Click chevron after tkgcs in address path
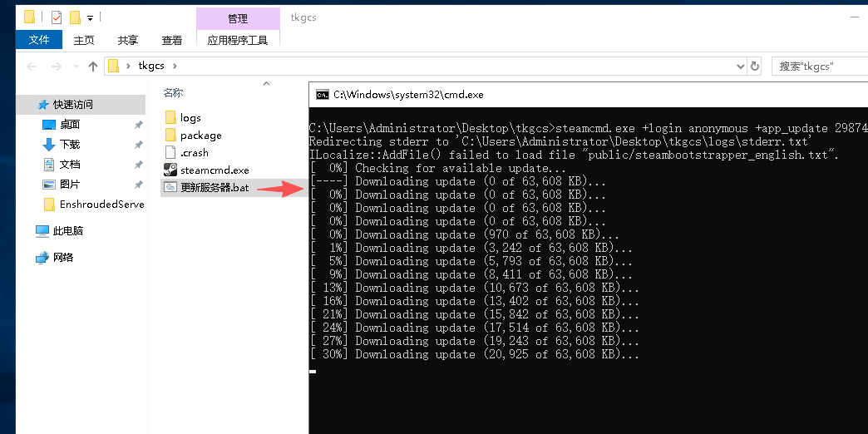This screenshot has width=868, height=434. click(175, 67)
